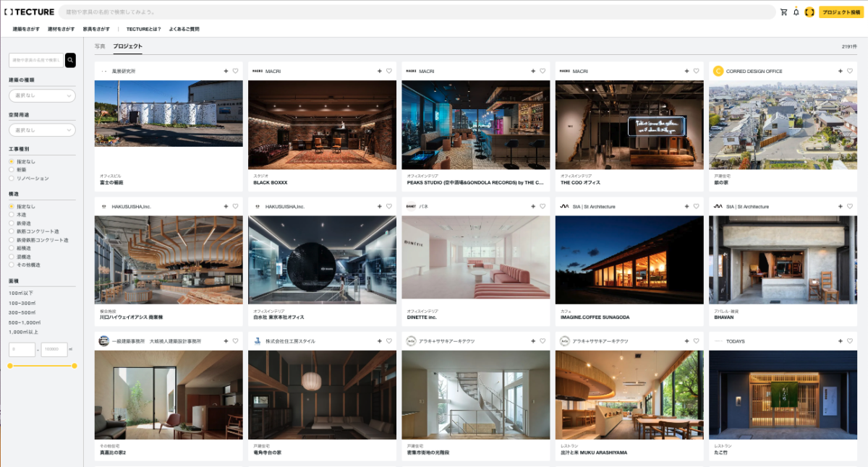
Task: Click the プロジェクト投稿 button
Action: (x=841, y=12)
